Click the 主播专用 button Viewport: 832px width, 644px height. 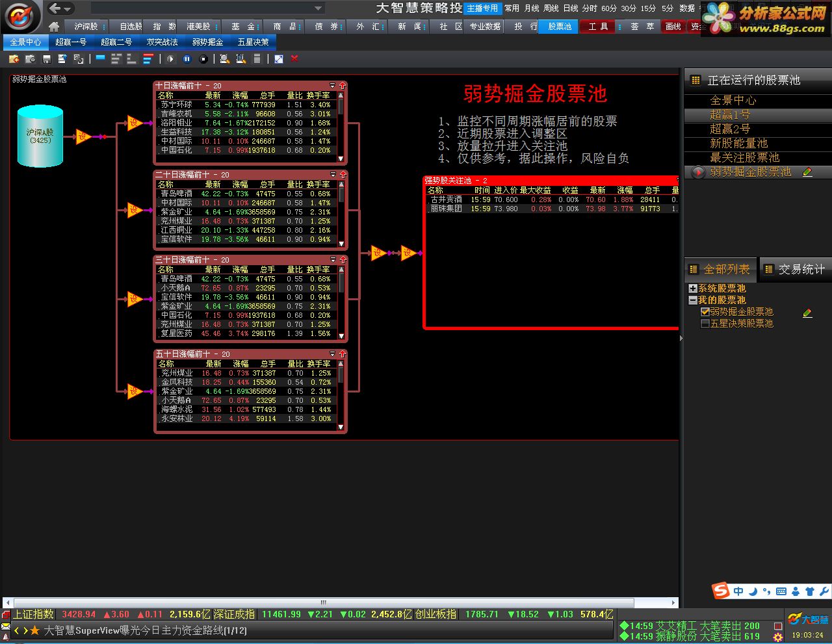(x=482, y=8)
